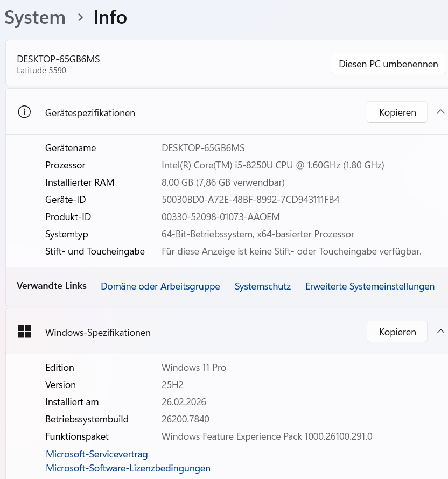Copy device specs with Kopieren button

pos(397,112)
